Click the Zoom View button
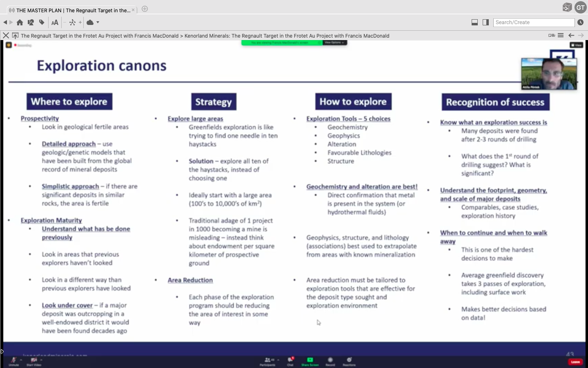Screen dimensions: 588x368 coord(577,45)
